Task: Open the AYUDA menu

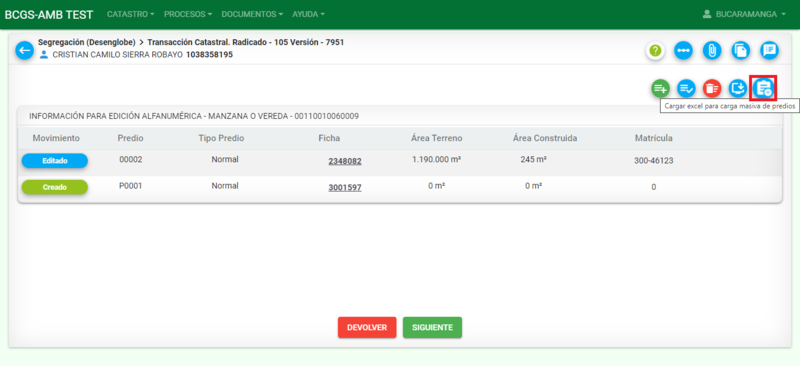Action: click(308, 14)
